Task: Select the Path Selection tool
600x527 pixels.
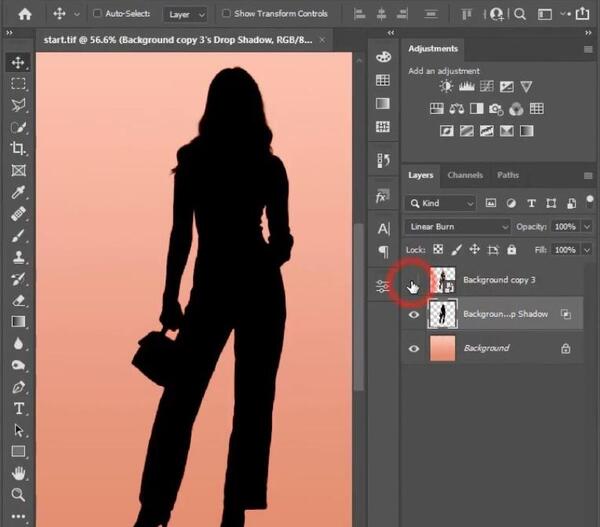Action: click(x=18, y=431)
